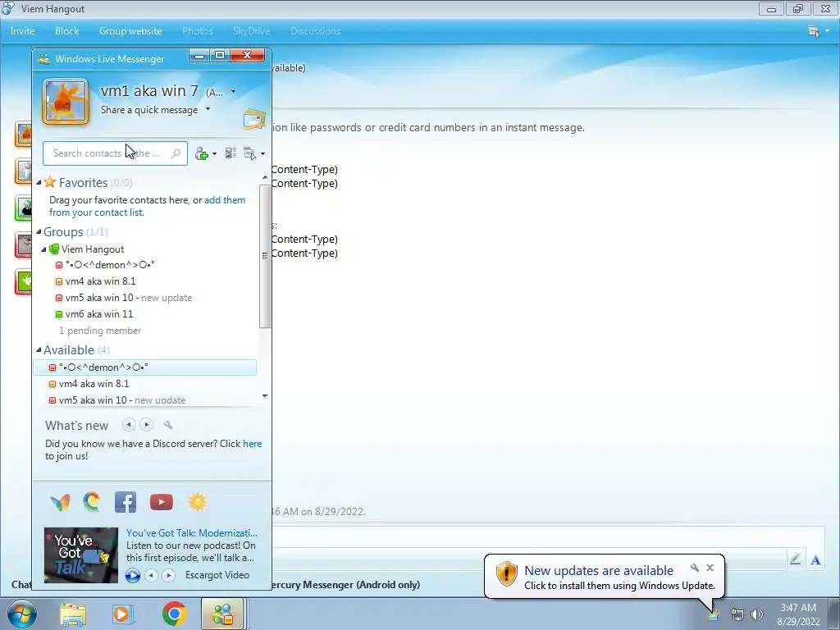840x630 pixels.
Task: Open Windows Explorer from taskbar
Action: pyautogui.click(x=73, y=614)
